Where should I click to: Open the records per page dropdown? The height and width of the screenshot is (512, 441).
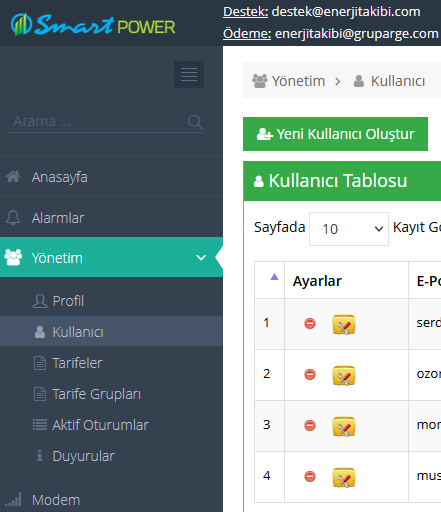click(x=349, y=229)
